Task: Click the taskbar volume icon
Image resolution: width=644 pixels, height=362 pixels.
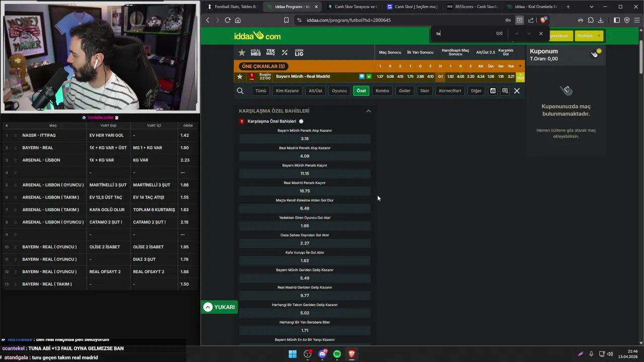Action: (x=610, y=354)
